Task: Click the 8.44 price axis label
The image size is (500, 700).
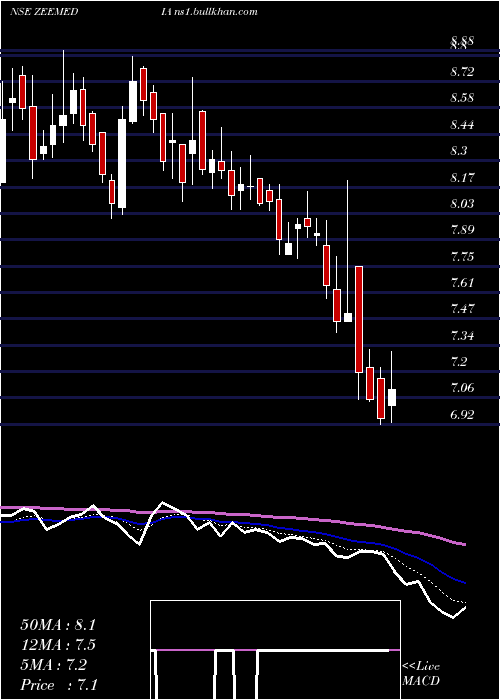Action: point(462,125)
